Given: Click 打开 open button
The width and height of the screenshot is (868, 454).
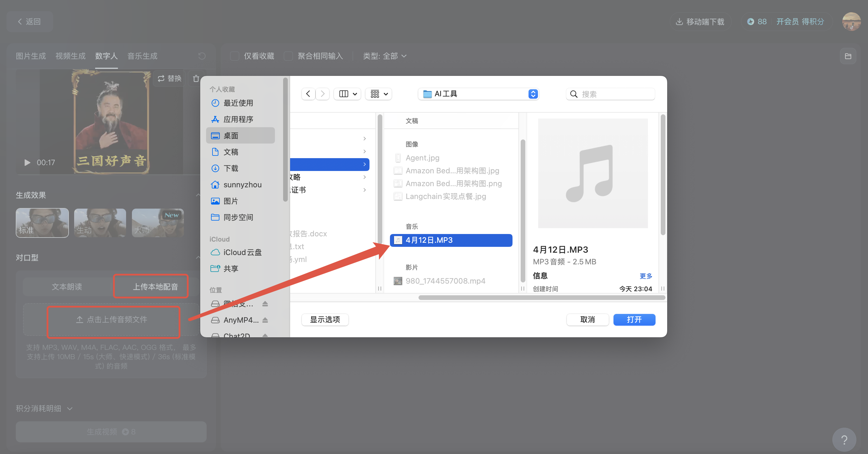Looking at the screenshot, I should tap(634, 319).
